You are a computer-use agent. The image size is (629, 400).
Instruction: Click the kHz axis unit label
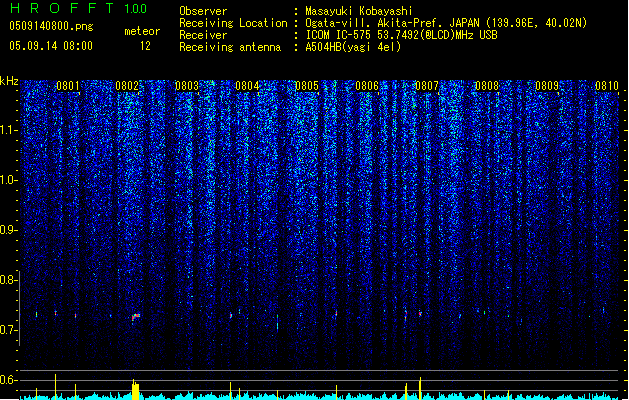click(9, 81)
